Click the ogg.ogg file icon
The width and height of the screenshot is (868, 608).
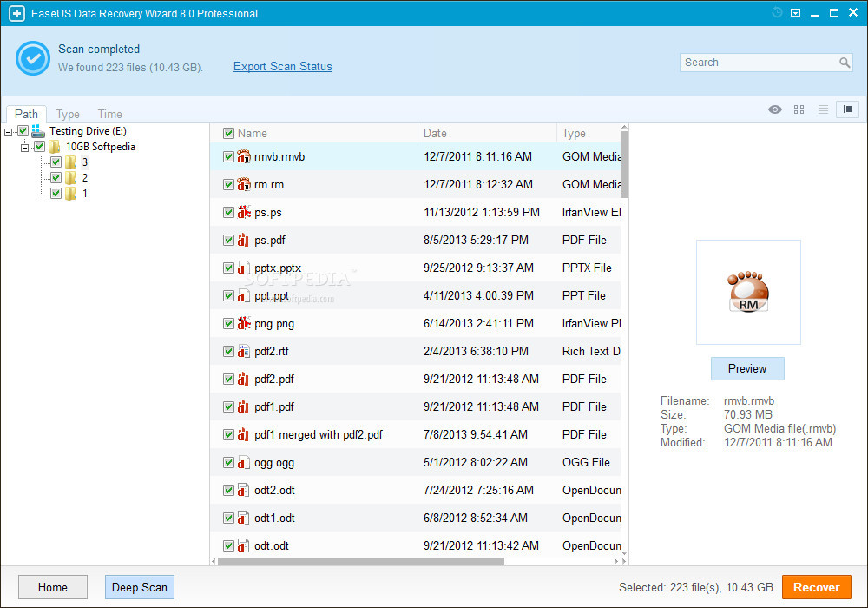click(x=244, y=462)
